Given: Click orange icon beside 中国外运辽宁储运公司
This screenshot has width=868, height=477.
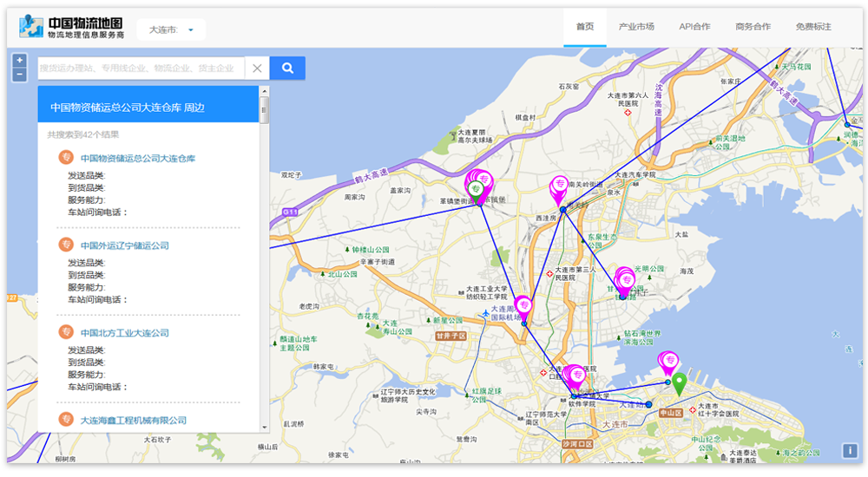Looking at the screenshot, I should tap(66, 245).
